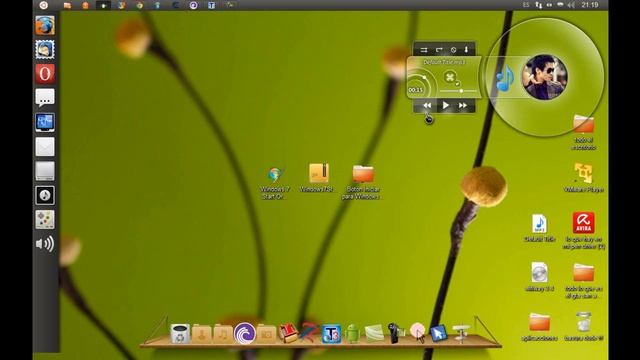Open the blue cursor screen icon on dock

coord(439,333)
